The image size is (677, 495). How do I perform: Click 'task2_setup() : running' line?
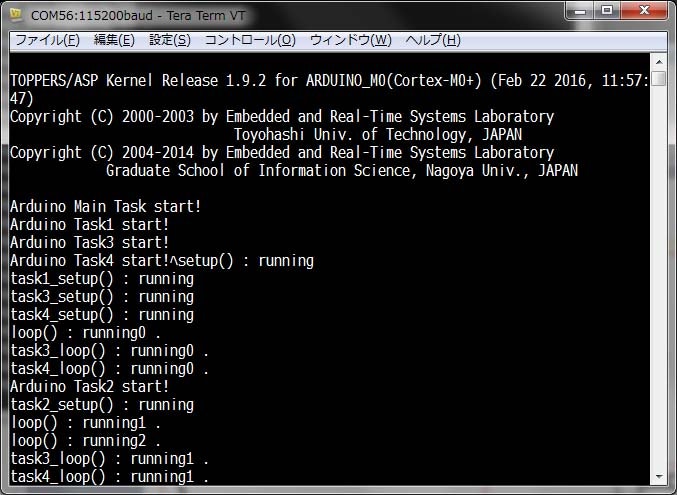tap(102, 404)
